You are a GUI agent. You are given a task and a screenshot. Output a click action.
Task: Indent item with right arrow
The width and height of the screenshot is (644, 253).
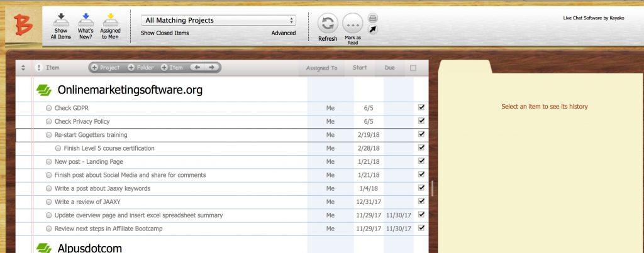point(211,68)
